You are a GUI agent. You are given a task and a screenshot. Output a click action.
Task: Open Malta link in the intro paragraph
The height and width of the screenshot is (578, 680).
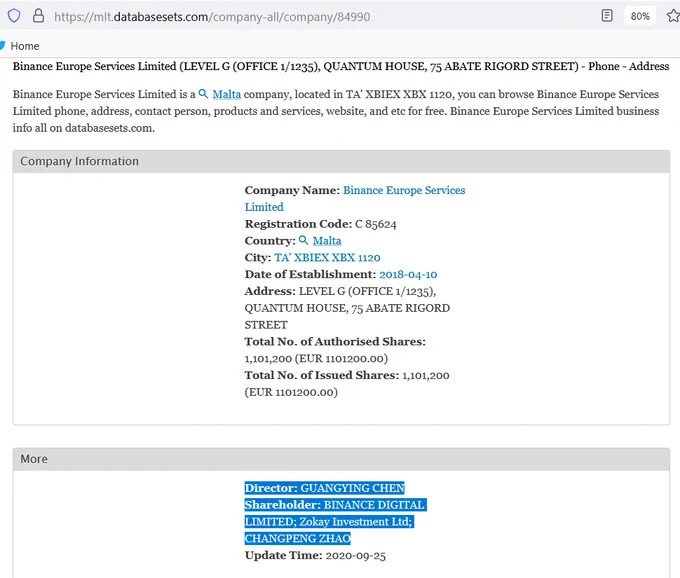(226, 94)
